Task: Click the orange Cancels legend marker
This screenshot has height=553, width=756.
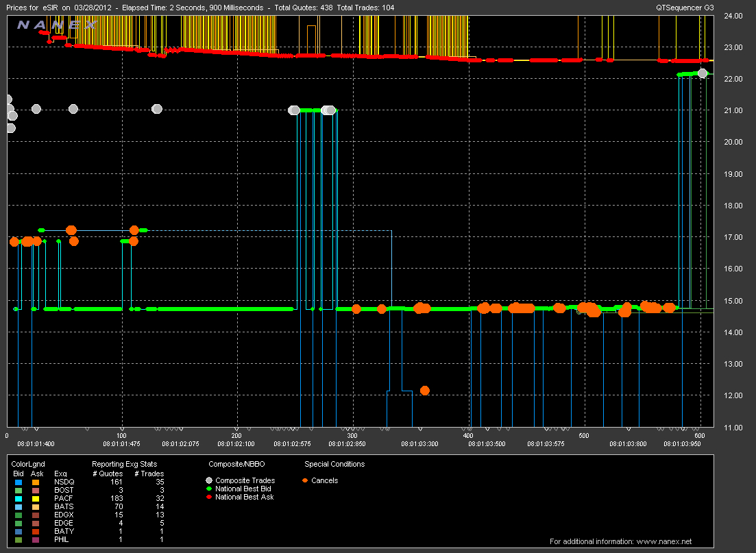Action: (x=305, y=480)
